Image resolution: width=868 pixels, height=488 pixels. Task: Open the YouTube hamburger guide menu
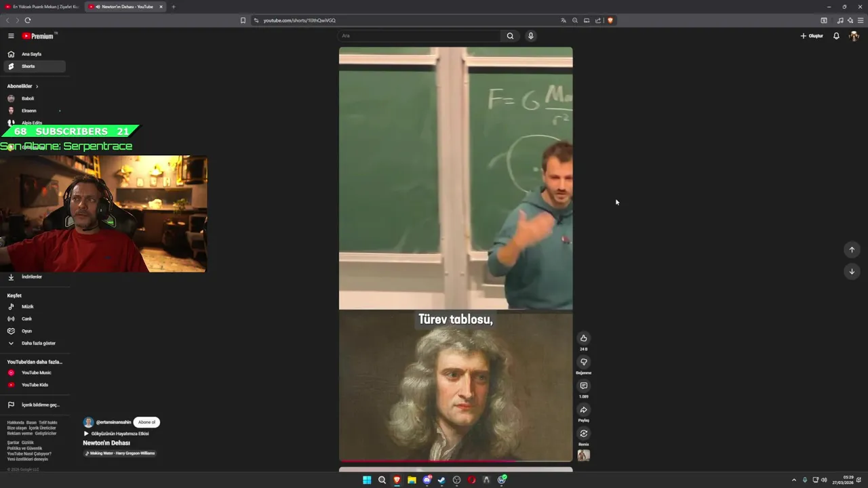point(11,36)
